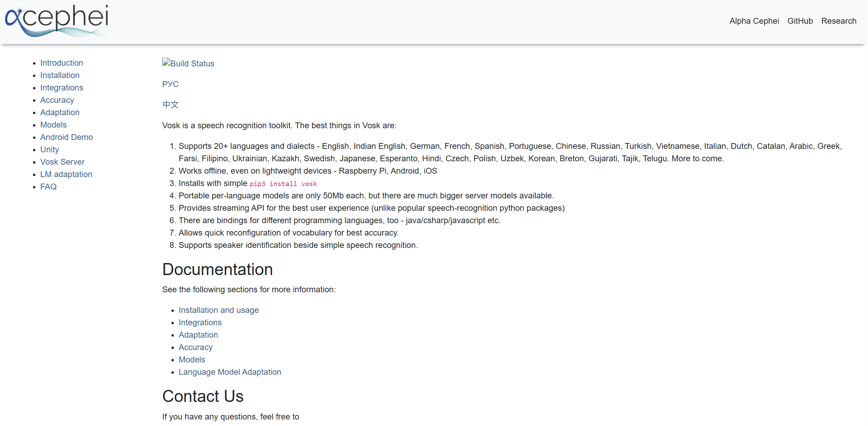Open Installation and usage documentation link
This screenshot has width=868, height=426.
click(x=219, y=310)
